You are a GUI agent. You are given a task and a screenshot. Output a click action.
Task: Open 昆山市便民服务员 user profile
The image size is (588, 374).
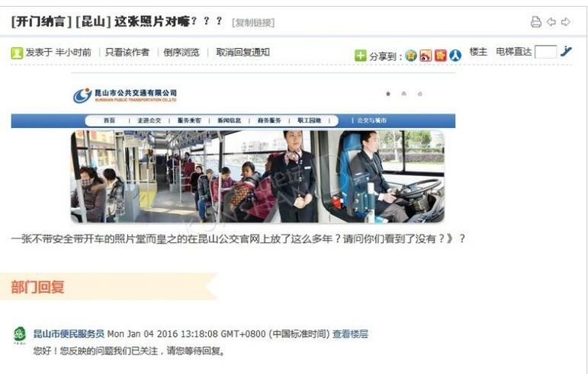(x=69, y=334)
